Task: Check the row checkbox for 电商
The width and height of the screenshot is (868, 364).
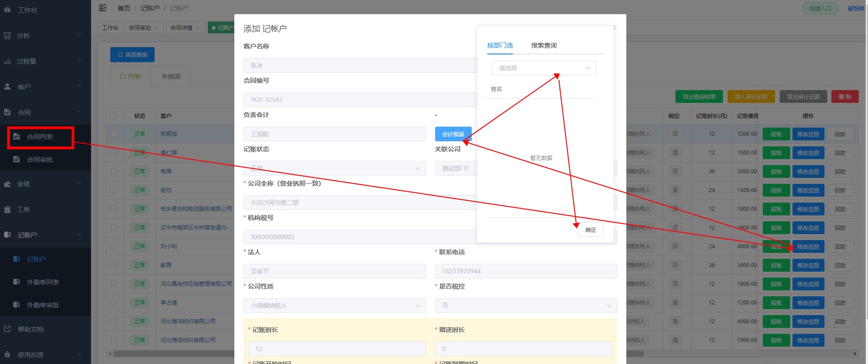Action: click(114, 171)
